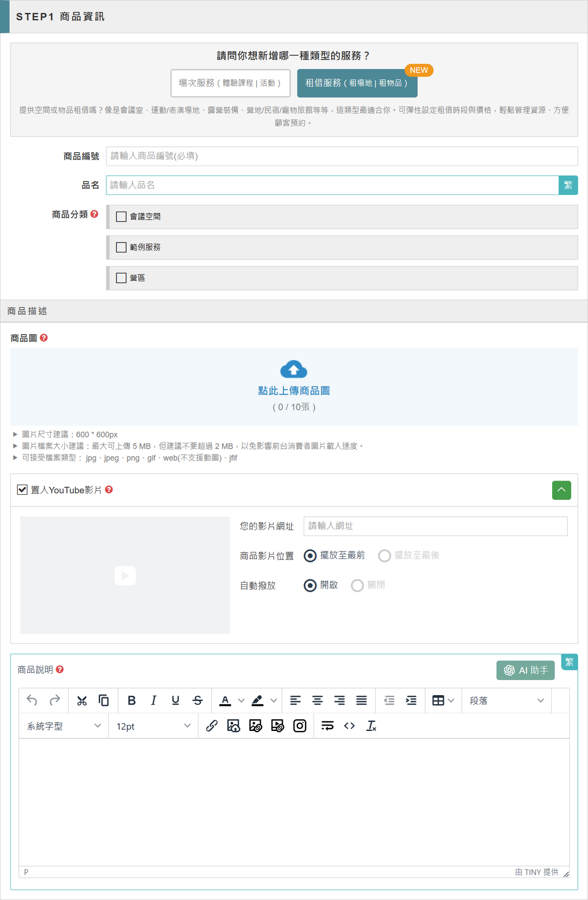Select the 擺放至最後 radio option
The image size is (588, 900).
pyautogui.click(x=385, y=556)
